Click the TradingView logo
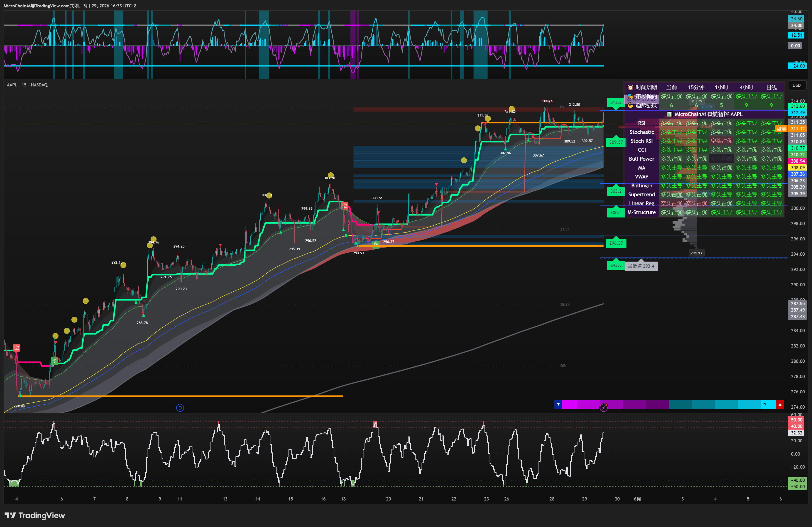812x527 pixels. [x=34, y=515]
